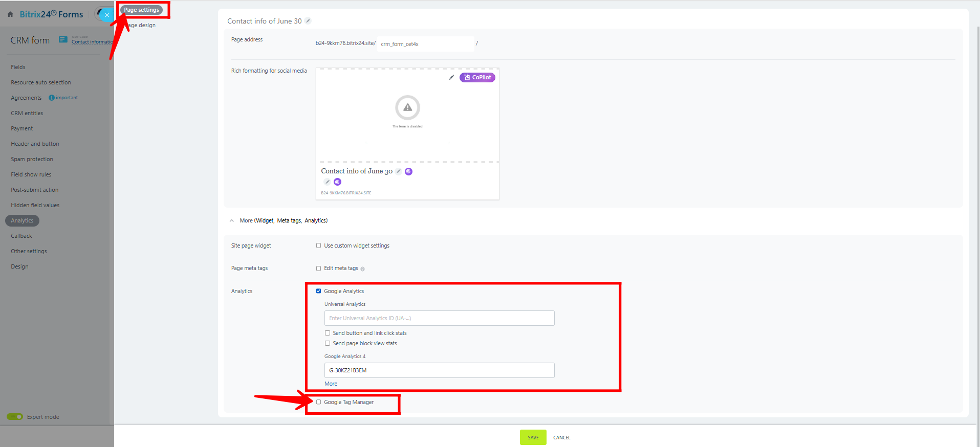
Task: Enable Edit meta tags checkbox
Action: click(318, 268)
